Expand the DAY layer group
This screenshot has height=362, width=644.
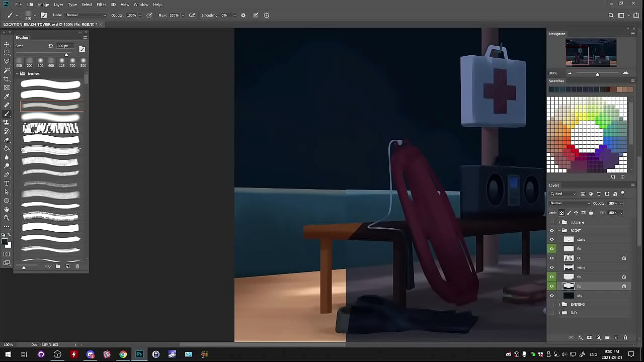tap(559, 313)
